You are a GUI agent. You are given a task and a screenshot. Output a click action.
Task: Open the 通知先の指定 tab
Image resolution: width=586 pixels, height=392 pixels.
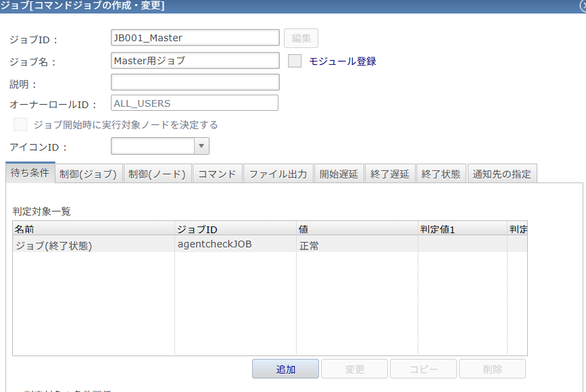(x=502, y=174)
